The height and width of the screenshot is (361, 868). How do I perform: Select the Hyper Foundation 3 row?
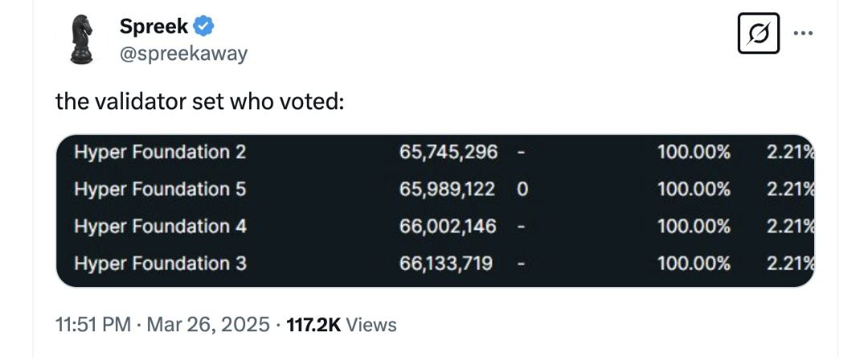[435, 263]
